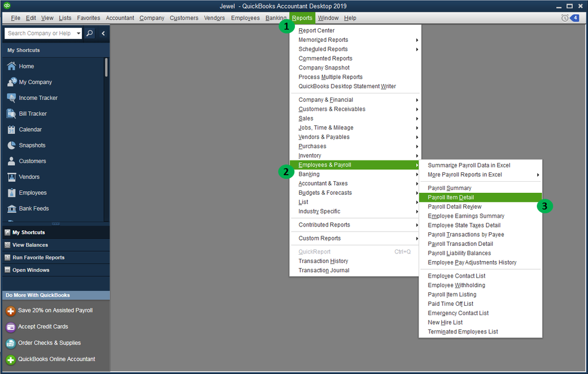Click Run Favorite Reports button
The height and width of the screenshot is (374, 588).
click(x=56, y=258)
